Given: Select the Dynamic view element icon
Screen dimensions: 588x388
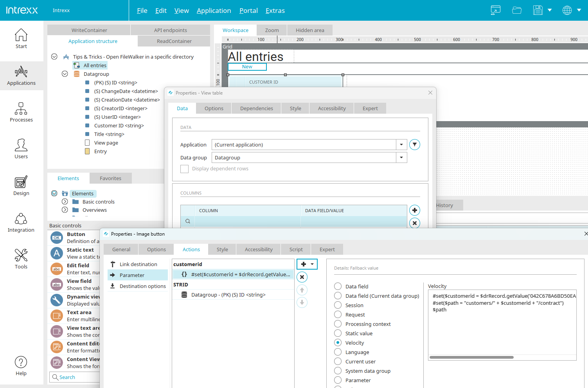Looking at the screenshot, I should point(57,300).
